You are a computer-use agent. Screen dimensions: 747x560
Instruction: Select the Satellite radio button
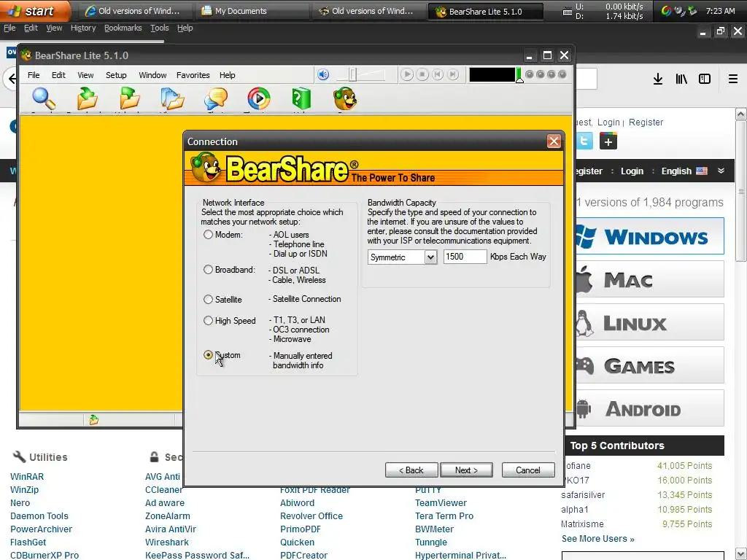click(x=208, y=300)
